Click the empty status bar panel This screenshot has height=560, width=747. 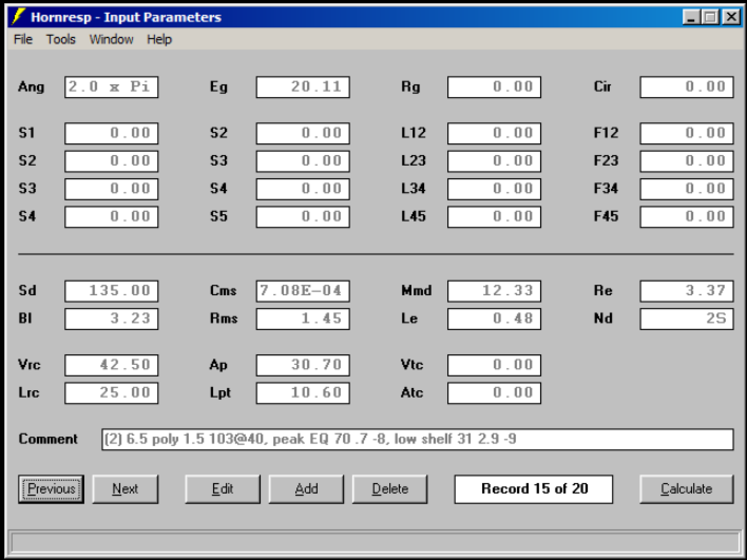375,542
